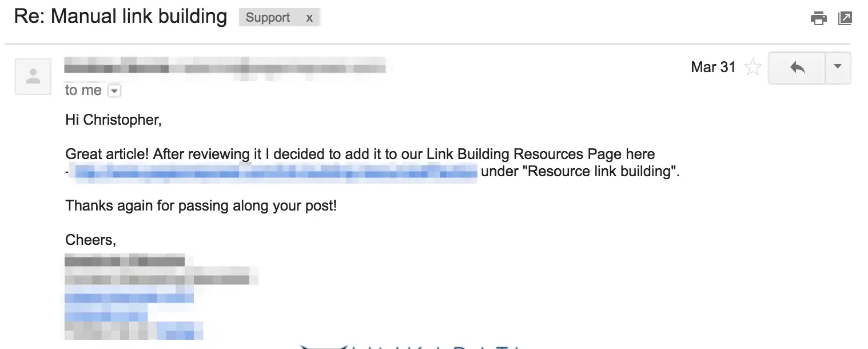Click the reply arrow button
868x349 pixels.
tap(797, 68)
